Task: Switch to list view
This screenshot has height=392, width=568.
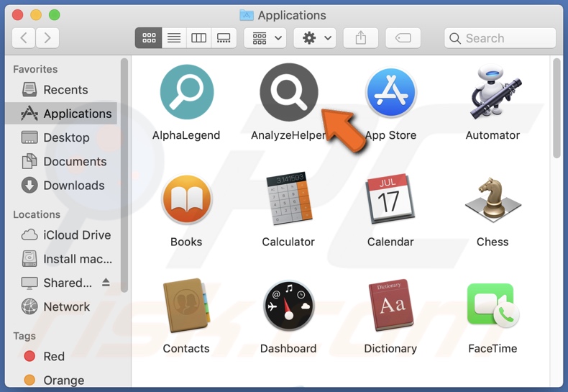Action: (174, 37)
